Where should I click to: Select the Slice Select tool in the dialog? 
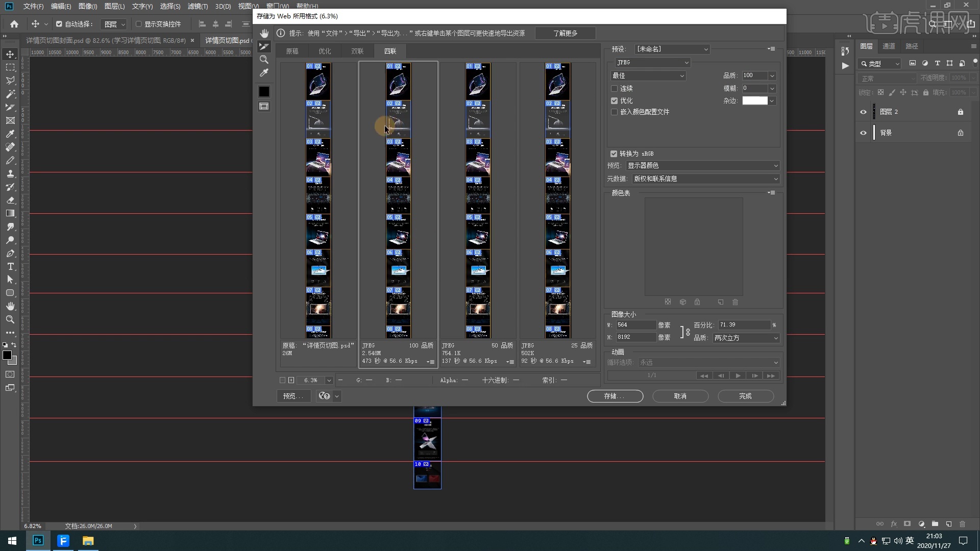click(x=264, y=46)
